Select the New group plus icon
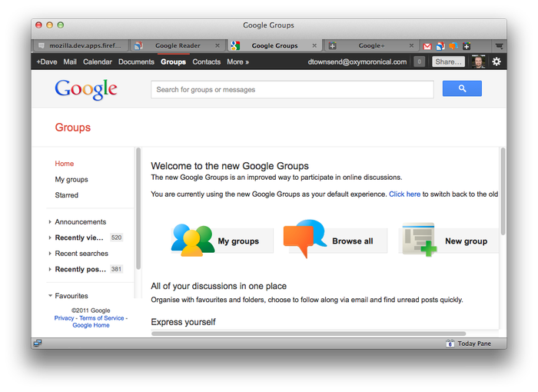The height and width of the screenshot is (392, 538). click(x=420, y=240)
